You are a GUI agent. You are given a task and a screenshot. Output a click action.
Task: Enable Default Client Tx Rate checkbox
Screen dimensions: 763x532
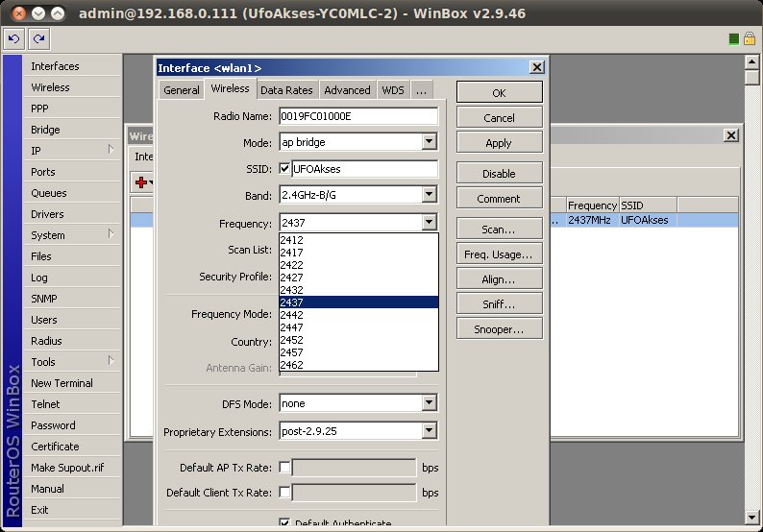[x=284, y=493]
